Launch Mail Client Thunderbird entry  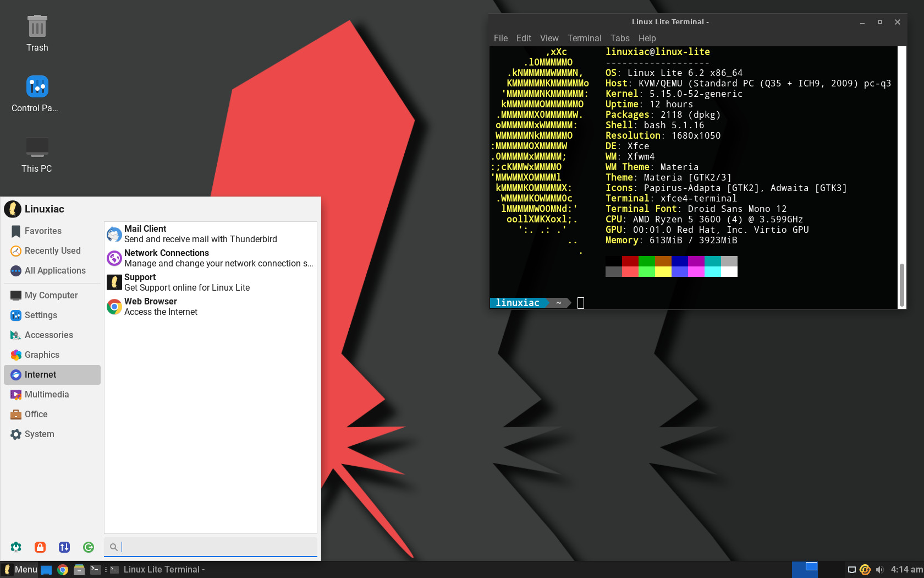211,234
